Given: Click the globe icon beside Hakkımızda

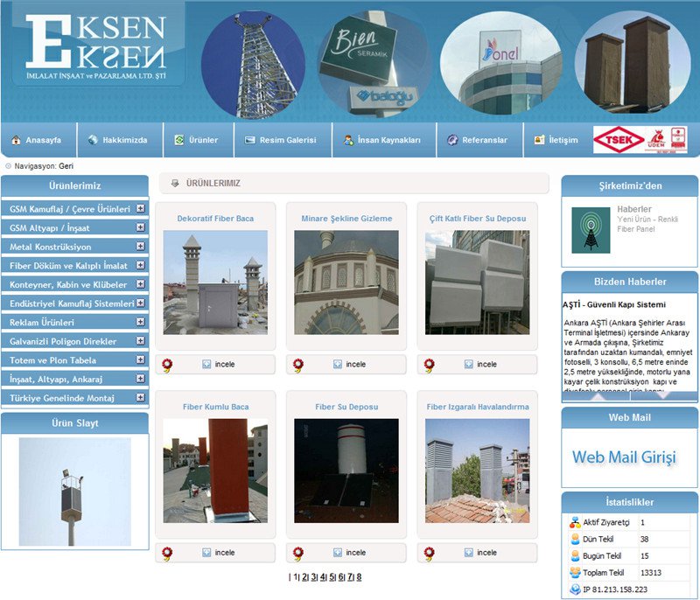Looking at the screenshot, I should [x=92, y=140].
